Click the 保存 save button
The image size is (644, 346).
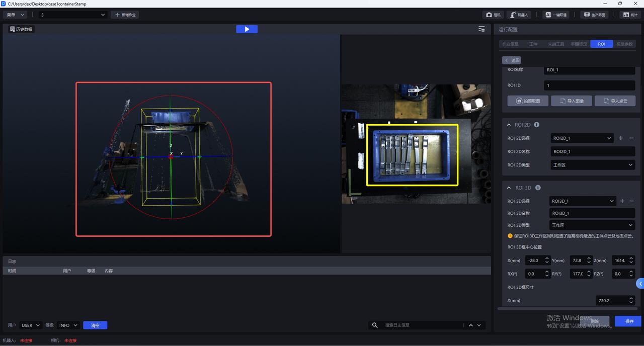pyautogui.click(x=629, y=321)
